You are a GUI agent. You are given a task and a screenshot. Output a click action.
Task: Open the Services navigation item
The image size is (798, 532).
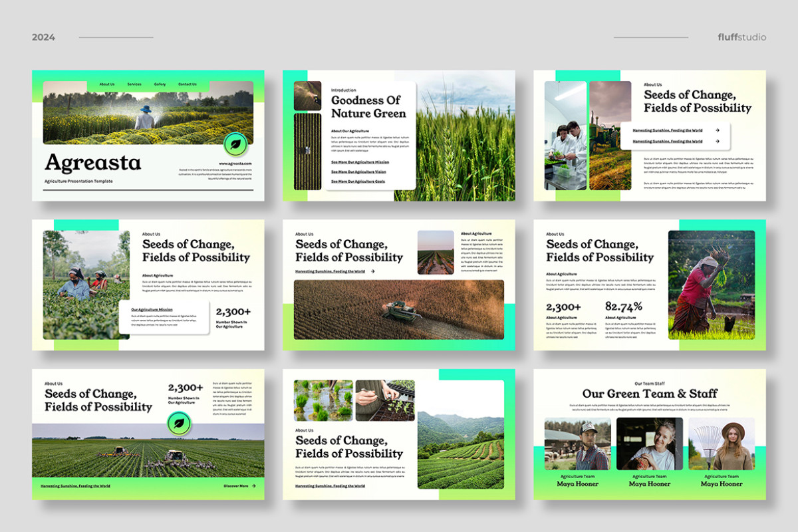pos(135,84)
